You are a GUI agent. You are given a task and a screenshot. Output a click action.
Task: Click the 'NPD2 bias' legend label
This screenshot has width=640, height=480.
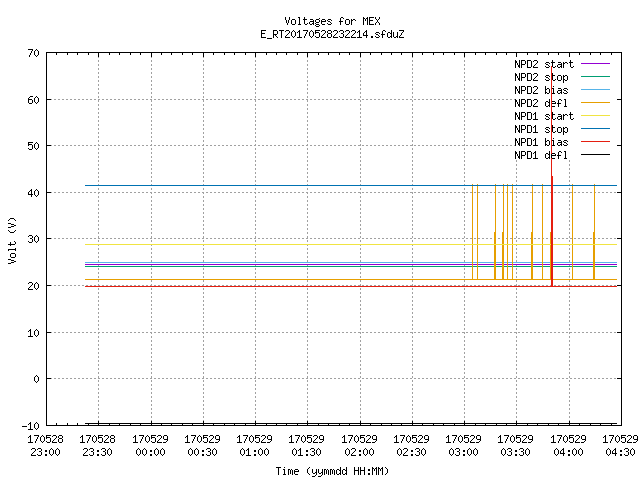click(541, 90)
